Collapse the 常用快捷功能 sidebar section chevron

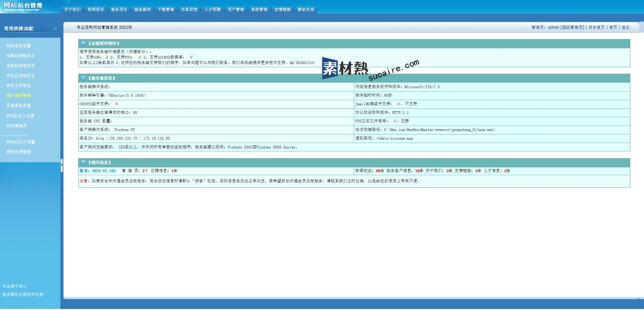tap(55, 29)
